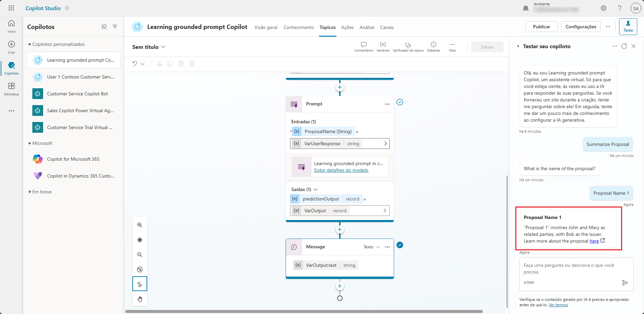The width and height of the screenshot is (644, 314).
Task: Open the Message node ellipsis menu
Action: pos(387,247)
